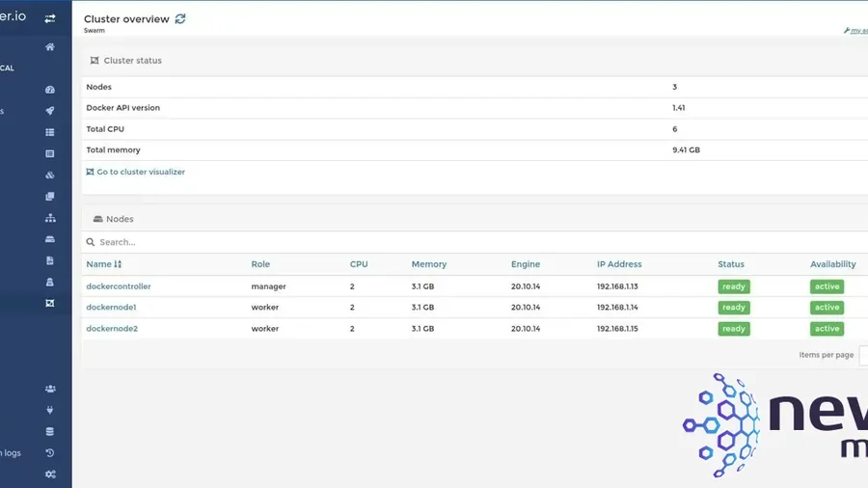Open the Home icon in sidebar
The width and height of the screenshot is (868, 488).
point(50,47)
